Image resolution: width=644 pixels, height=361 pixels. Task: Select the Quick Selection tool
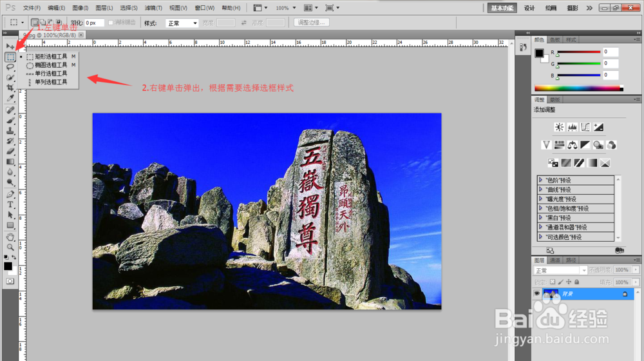(x=10, y=77)
